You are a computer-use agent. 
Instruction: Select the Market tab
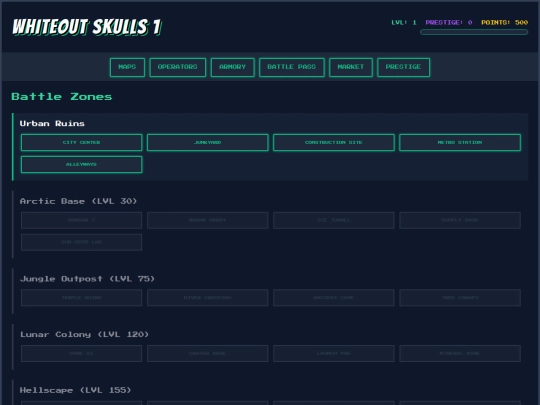pyautogui.click(x=351, y=67)
